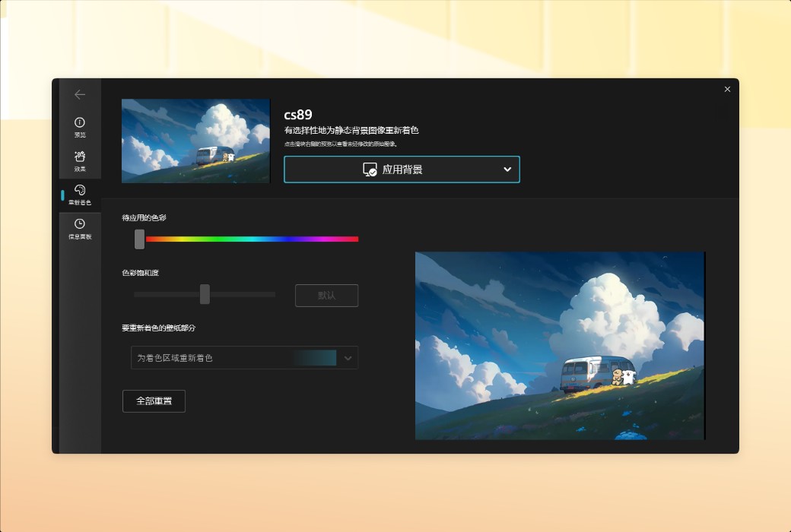This screenshot has height=532, width=791.
Task: Click the chevron on the recolor-area selector
Action: coord(348,357)
